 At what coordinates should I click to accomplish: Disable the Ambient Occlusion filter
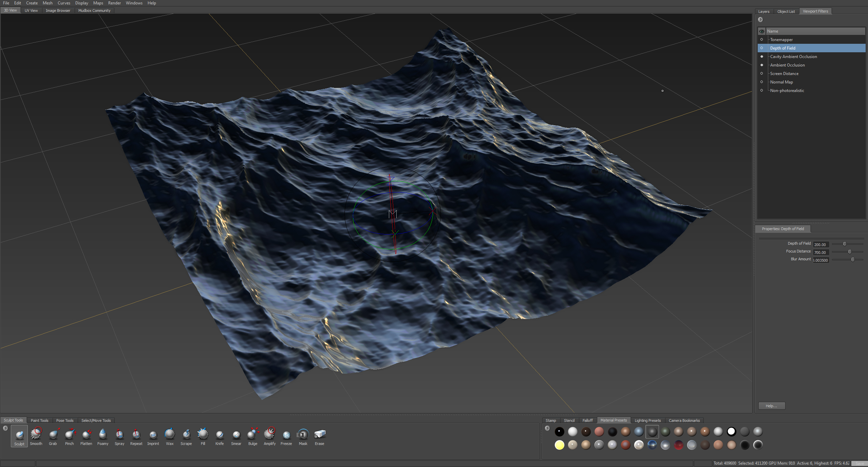761,65
